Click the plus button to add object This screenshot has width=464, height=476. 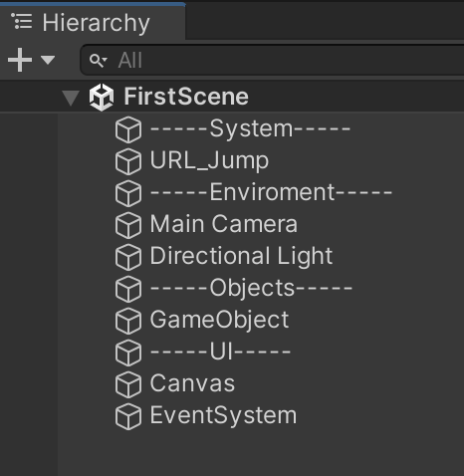click(x=20, y=60)
